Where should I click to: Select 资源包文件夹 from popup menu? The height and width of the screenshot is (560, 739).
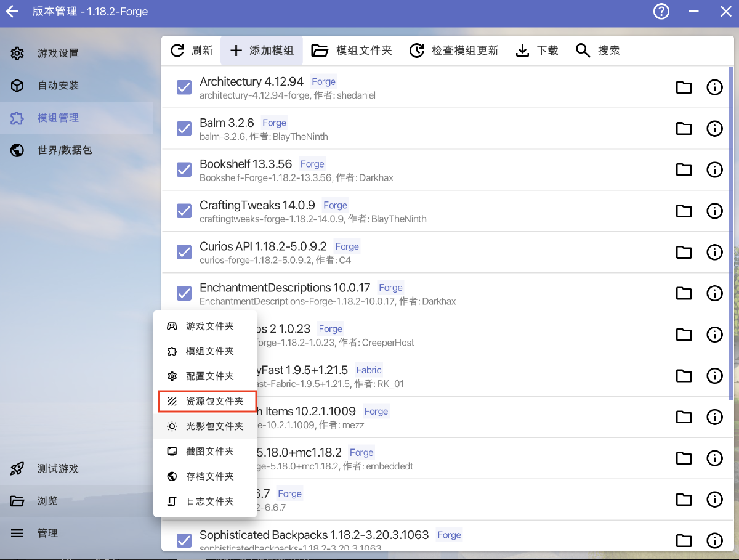pyautogui.click(x=206, y=401)
